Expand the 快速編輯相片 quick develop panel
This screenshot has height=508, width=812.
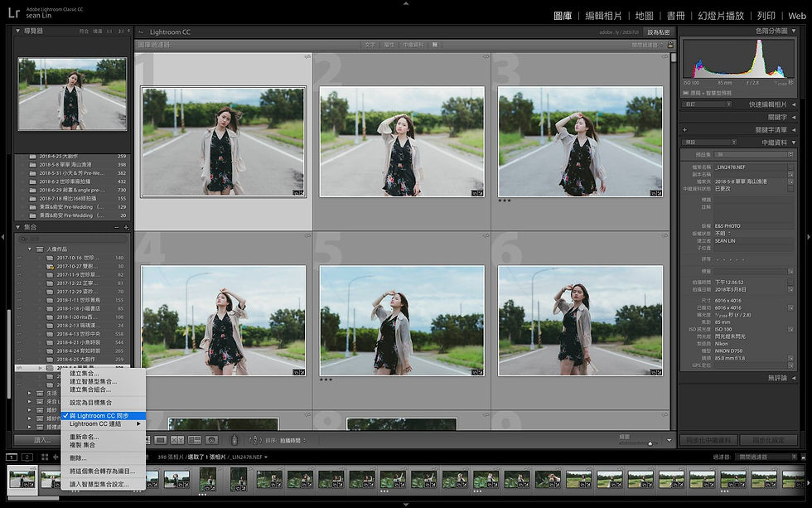coord(794,104)
